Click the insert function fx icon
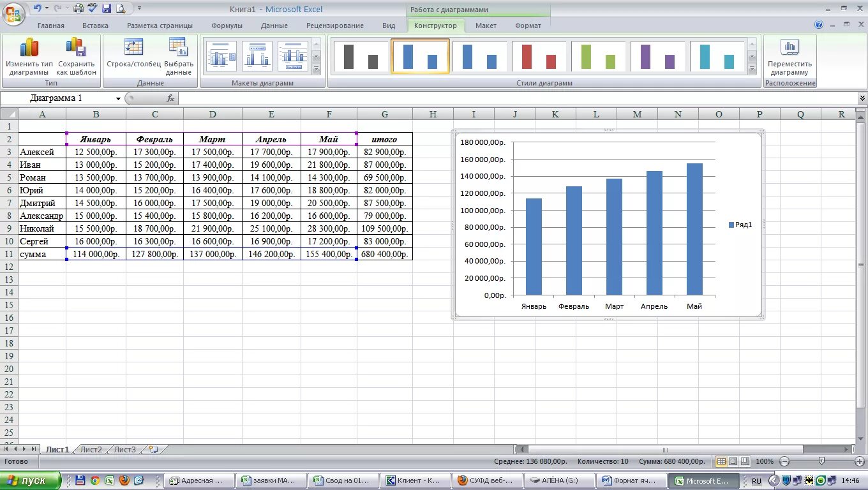868x490 pixels. [170, 98]
